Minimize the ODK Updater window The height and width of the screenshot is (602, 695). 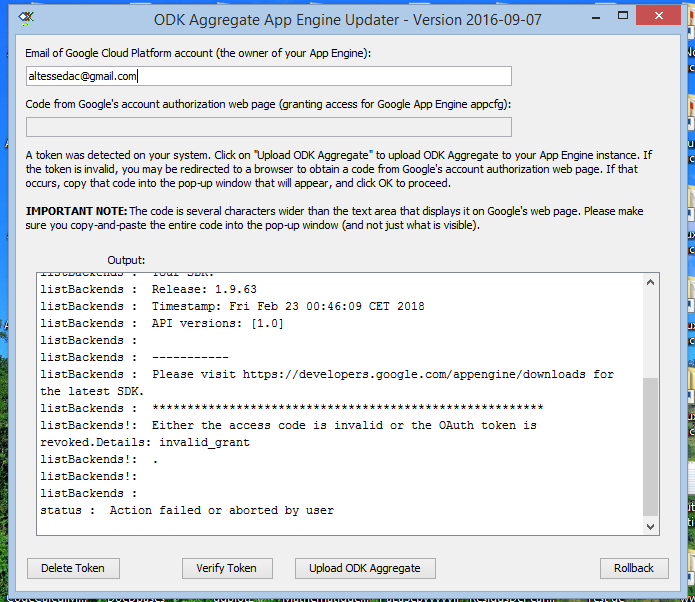(x=596, y=17)
